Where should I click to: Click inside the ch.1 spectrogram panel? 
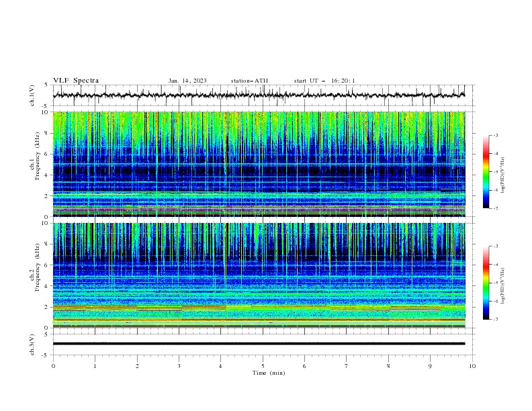259,164
